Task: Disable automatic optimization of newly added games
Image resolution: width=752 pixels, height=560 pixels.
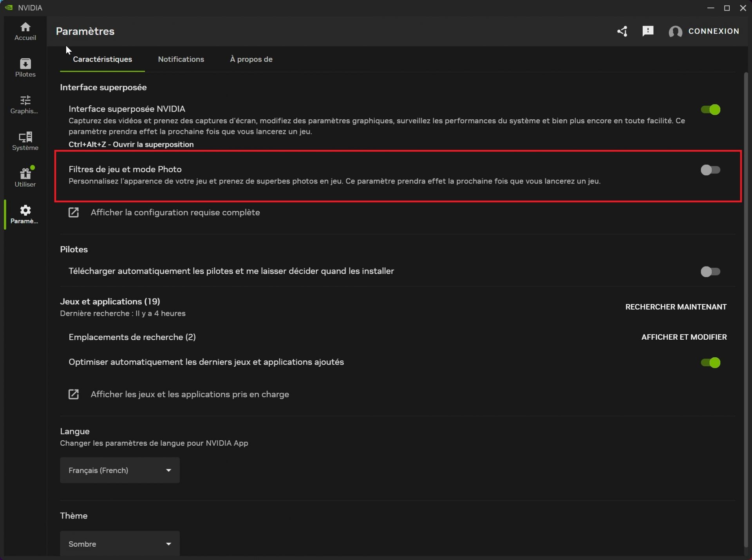Action: pyautogui.click(x=710, y=363)
